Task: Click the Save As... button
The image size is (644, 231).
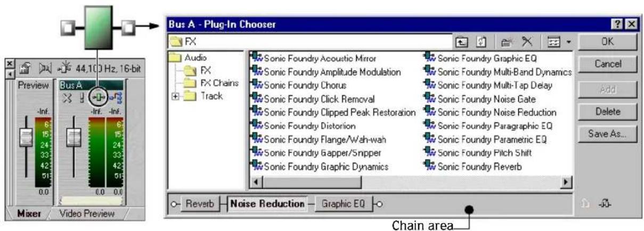Action: [x=606, y=135]
